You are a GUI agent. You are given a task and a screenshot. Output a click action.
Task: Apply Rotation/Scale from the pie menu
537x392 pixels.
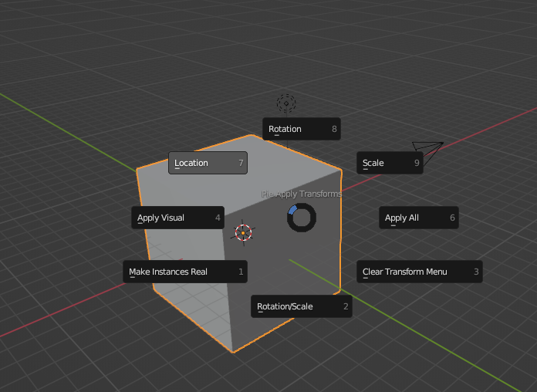coord(302,306)
